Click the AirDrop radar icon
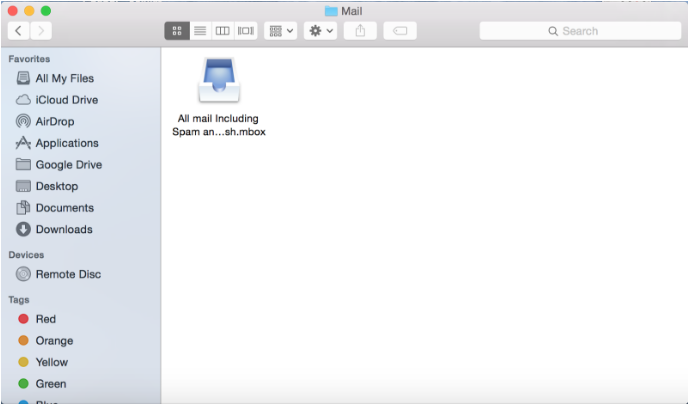 pyautogui.click(x=23, y=121)
